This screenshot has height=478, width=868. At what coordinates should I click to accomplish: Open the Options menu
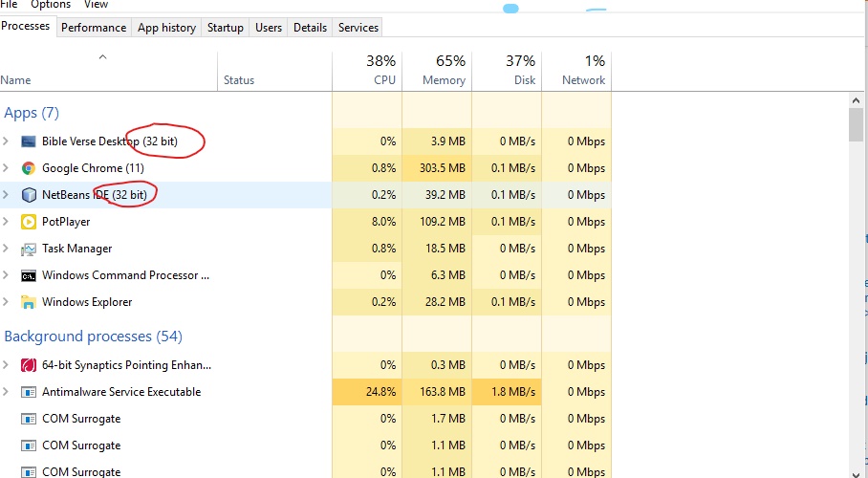(x=51, y=5)
